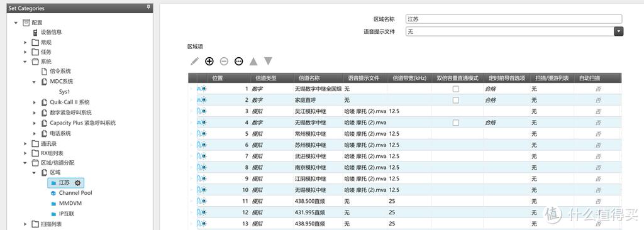Expand the 电话系统 tree node
Screen dimensions: 644x230
(x=35, y=133)
